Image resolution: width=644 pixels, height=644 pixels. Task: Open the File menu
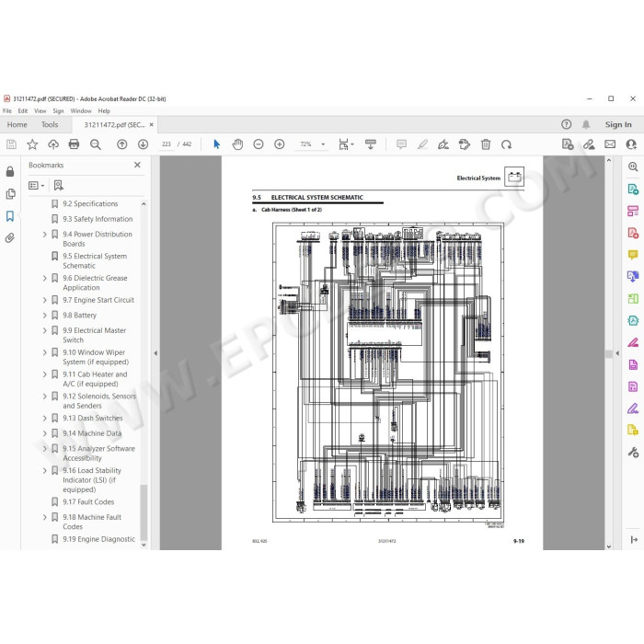click(x=7, y=111)
